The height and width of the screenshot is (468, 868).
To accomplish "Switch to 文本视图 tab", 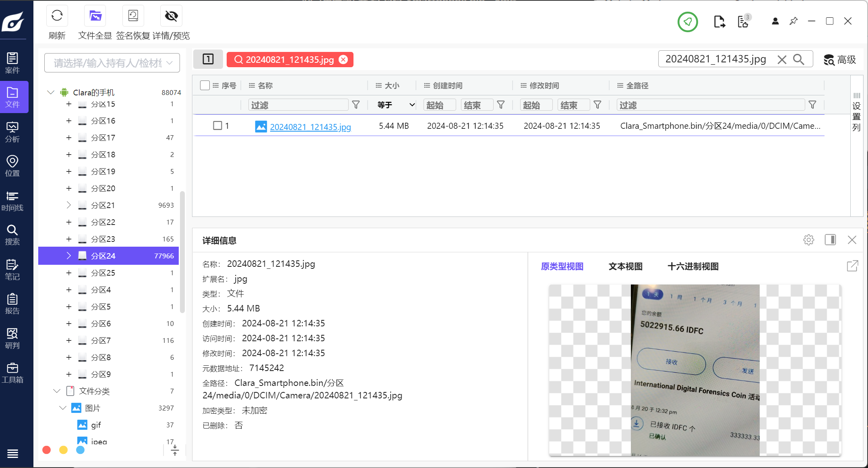I will (x=625, y=266).
